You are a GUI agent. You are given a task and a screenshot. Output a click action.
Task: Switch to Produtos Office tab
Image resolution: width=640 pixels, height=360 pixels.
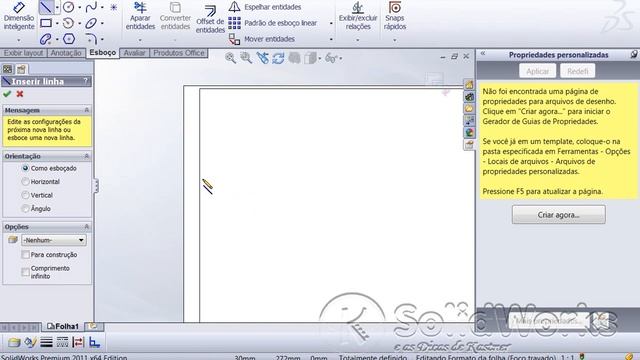point(179,53)
